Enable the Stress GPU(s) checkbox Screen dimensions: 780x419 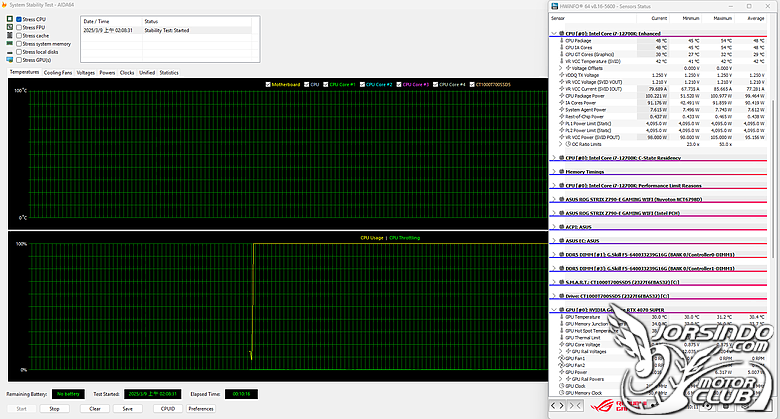[x=19, y=60]
